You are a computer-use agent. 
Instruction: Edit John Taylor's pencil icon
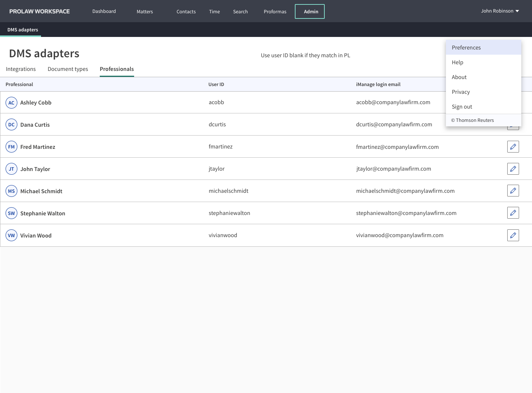pyautogui.click(x=513, y=169)
